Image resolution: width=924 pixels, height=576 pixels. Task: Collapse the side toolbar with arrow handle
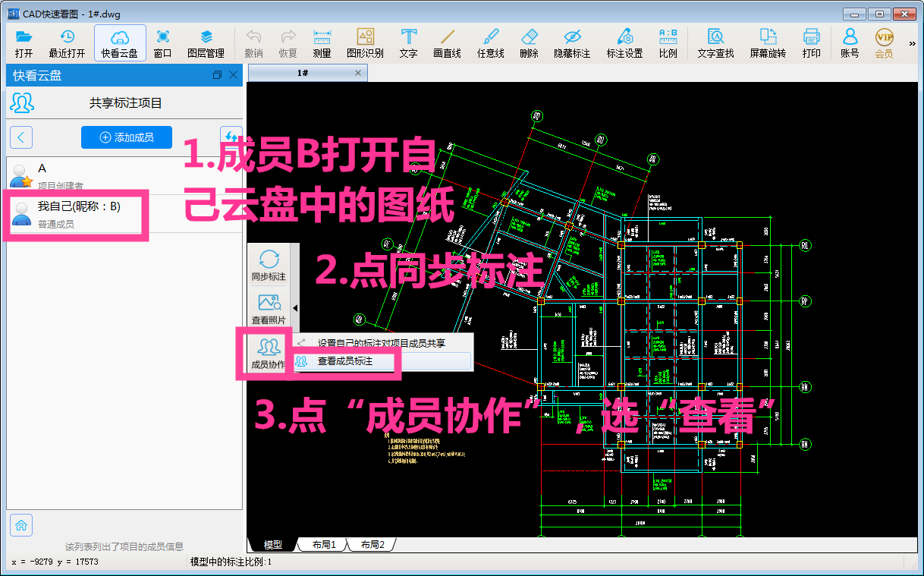[x=296, y=307]
